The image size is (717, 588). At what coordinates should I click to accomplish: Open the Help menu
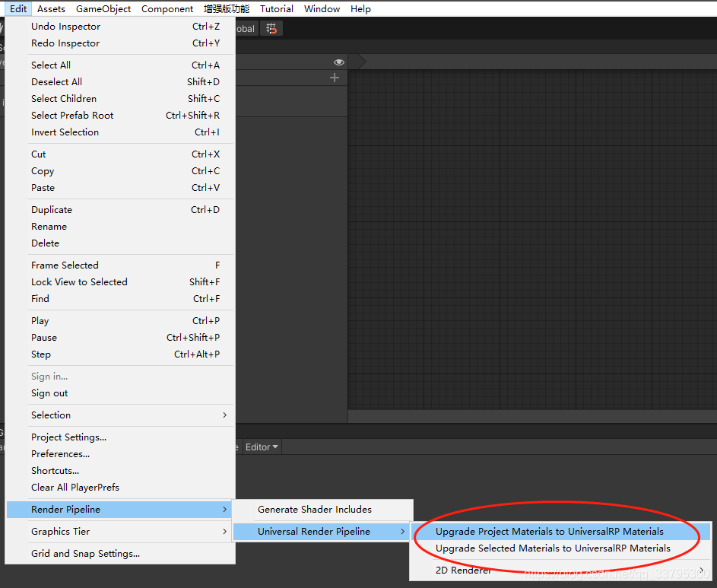point(360,8)
